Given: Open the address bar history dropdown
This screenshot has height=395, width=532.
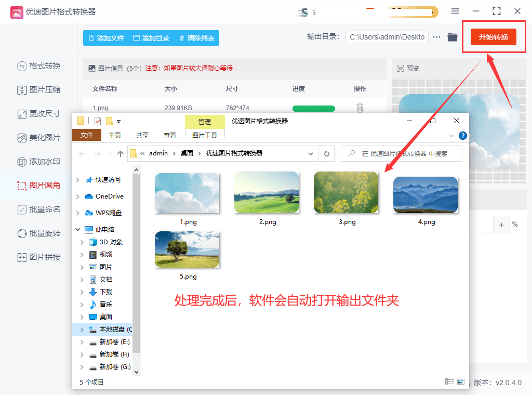Looking at the screenshot, I should pos(311,153).
